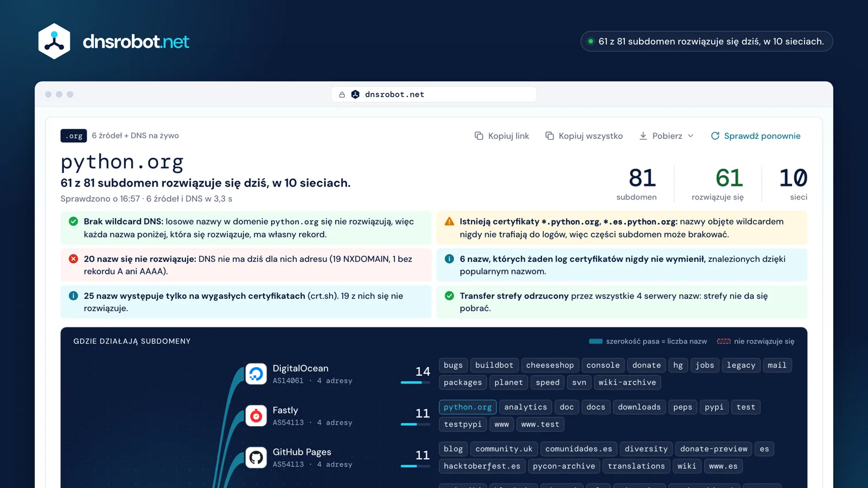Click the dnsrobot.net hexagon logo

(x=54, y=41)
